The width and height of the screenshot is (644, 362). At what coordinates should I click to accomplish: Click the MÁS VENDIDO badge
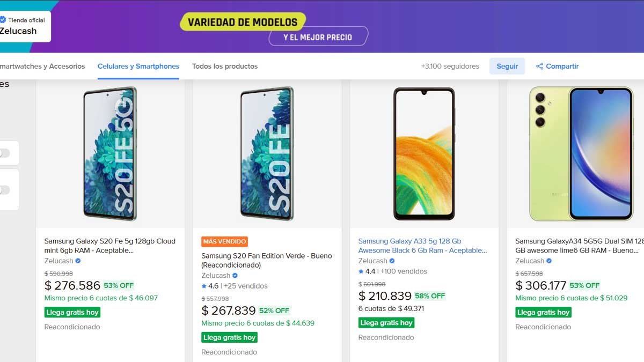coord(223,241)
